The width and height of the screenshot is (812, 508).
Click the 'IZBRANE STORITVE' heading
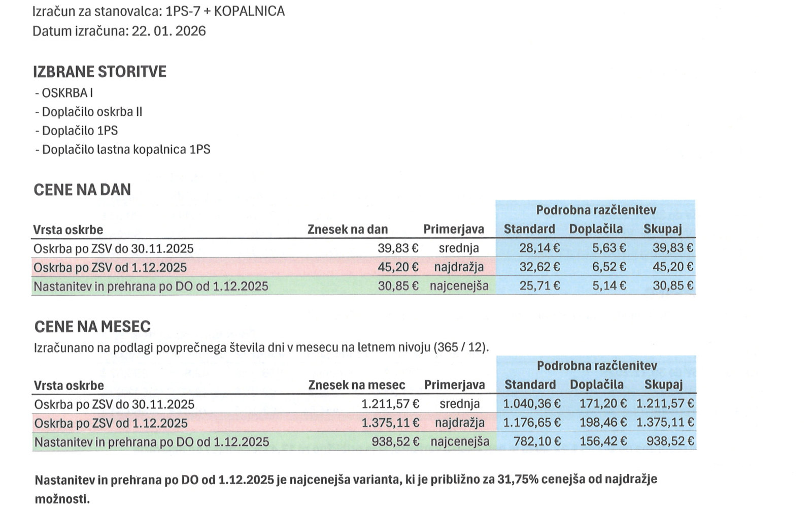pos(99,72)
